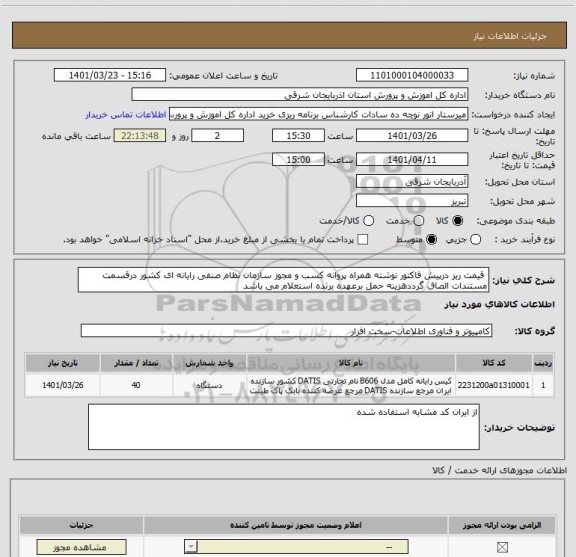Select the کالا radio button
Viewport: 576px width, 557px height.
tap(458, 221)
